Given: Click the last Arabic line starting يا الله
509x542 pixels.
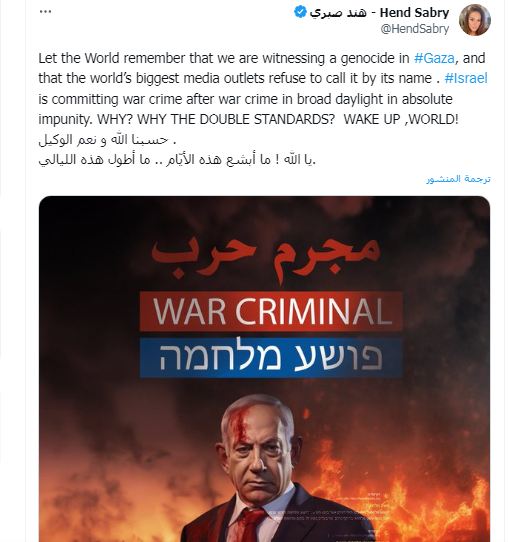Looking at the screenshot, I should [177, 160].
